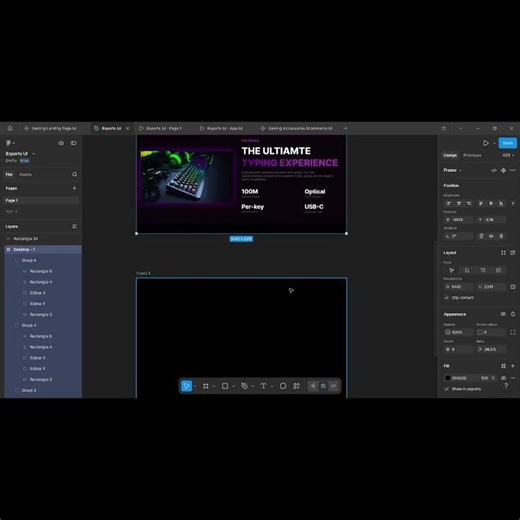This screenshot has width=520, height=520.
Task: Click the blue Share button
Action: coord(508,143)
